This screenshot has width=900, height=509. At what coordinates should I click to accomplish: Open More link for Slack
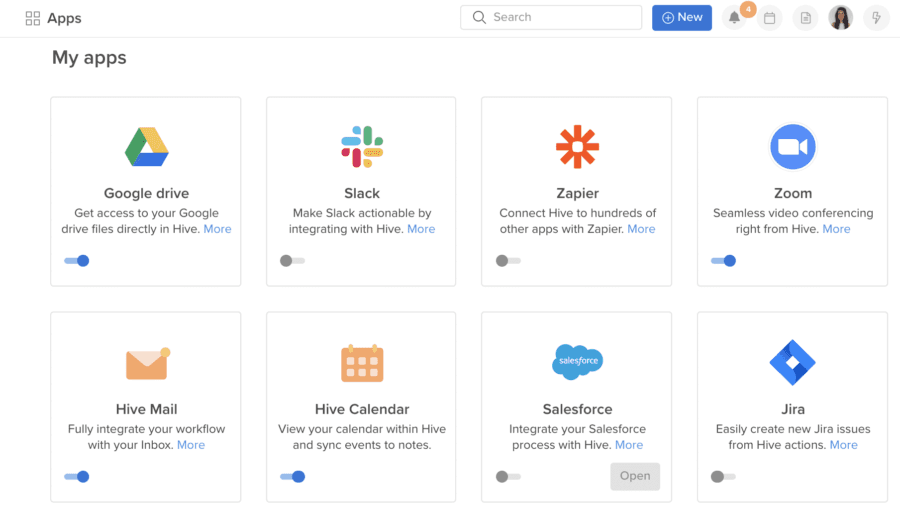(x=421, y=229)
